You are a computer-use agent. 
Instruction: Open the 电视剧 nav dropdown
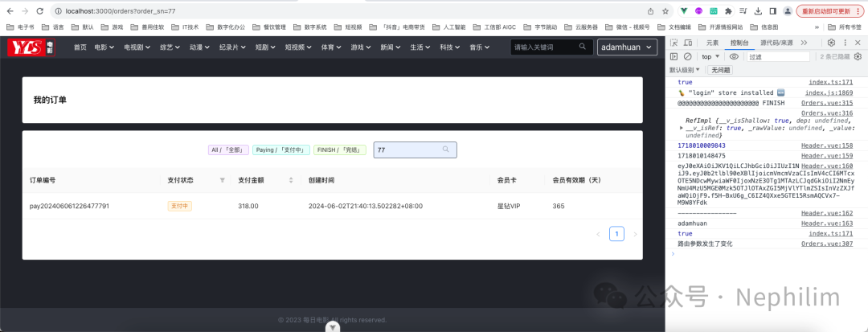coord(137,47)
